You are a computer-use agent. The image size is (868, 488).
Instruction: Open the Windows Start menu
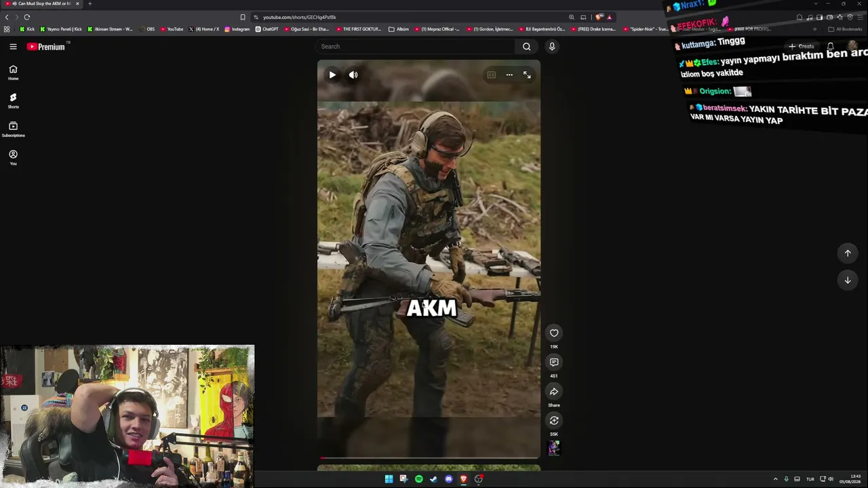pyautogui.click(x=389, y=479)
